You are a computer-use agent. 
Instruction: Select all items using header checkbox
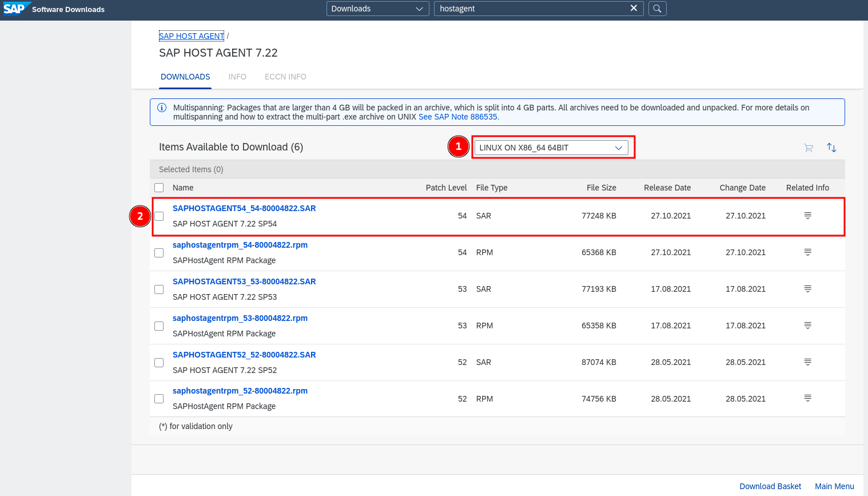click(x=160, y=188)
